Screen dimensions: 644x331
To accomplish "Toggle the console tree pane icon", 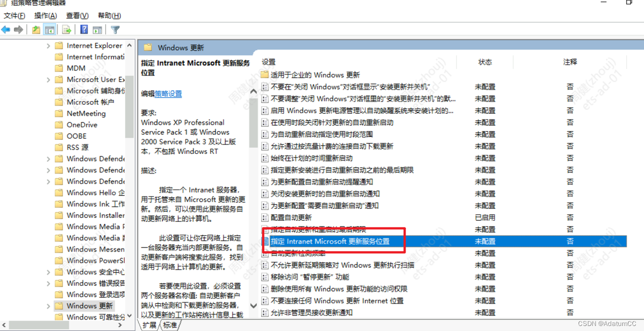I will click(49, 29).
